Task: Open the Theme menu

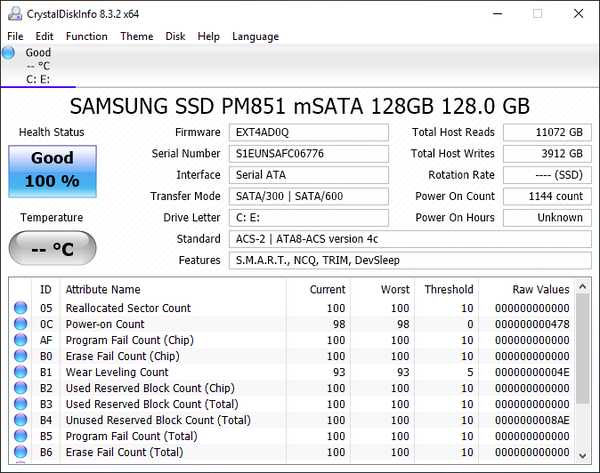Action: (x=137, y=36)
